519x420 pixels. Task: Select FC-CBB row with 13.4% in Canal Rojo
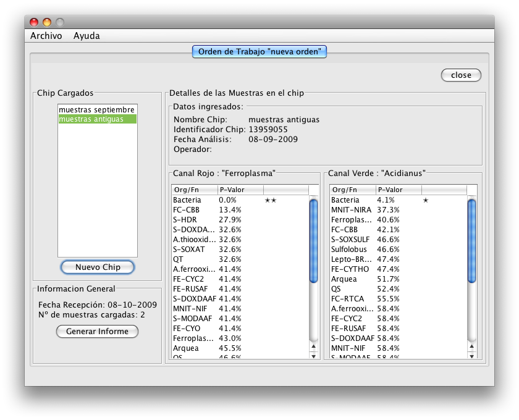(x=240, y=210)
